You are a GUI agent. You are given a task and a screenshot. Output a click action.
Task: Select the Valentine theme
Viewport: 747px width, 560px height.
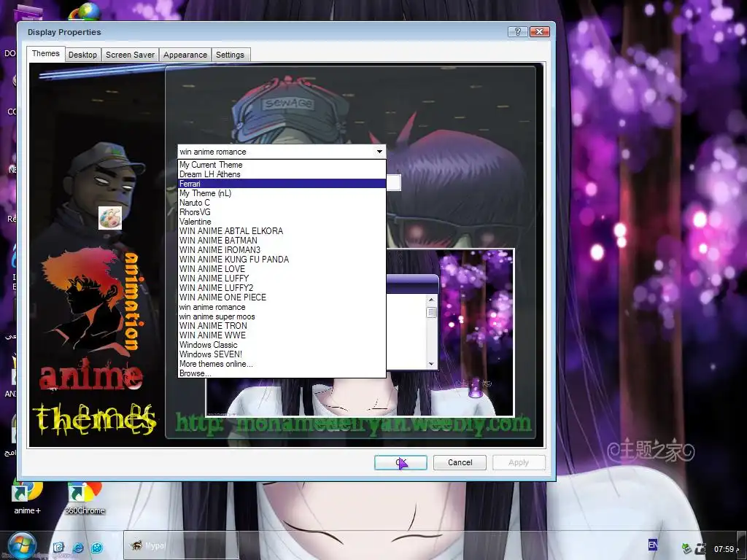coord(282,222)
